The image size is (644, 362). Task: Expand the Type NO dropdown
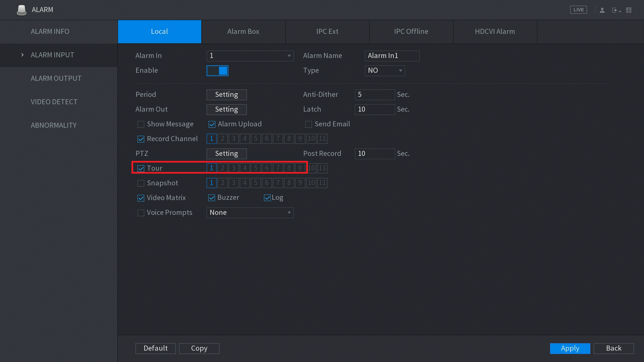pyautogui.click(x=385, y=71)
